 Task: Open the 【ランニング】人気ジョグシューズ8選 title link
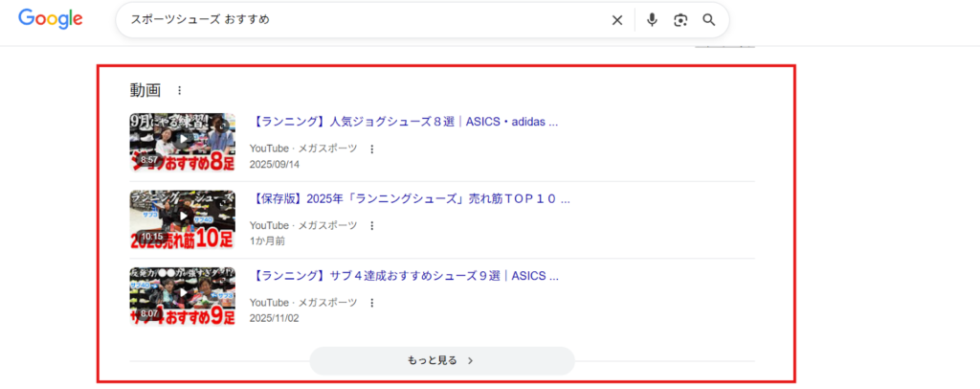coord(405,122)
